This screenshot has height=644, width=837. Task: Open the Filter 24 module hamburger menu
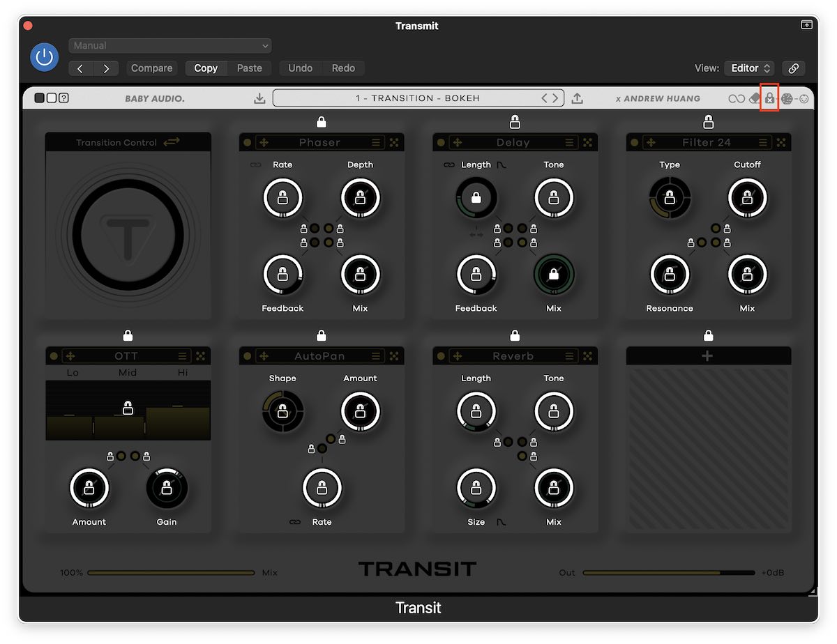click(764, 142)
